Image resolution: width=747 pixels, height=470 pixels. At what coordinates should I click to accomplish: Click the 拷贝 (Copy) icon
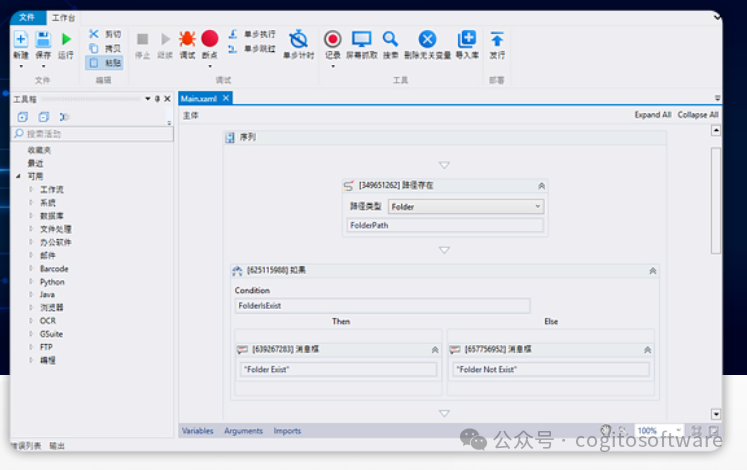click(93, 48)
